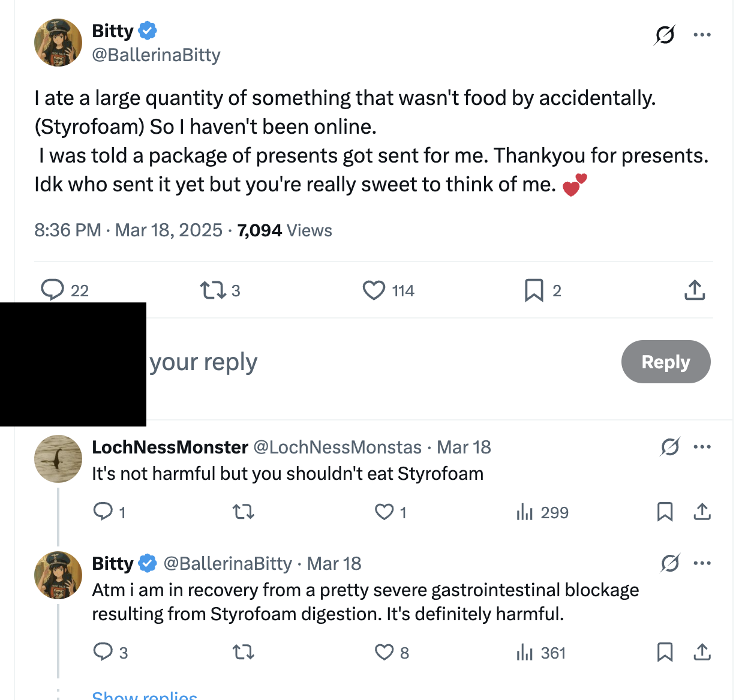Open more options on Bitty's recovery reply
This screenshot has height=700, width=739.
tap(702, 563)
